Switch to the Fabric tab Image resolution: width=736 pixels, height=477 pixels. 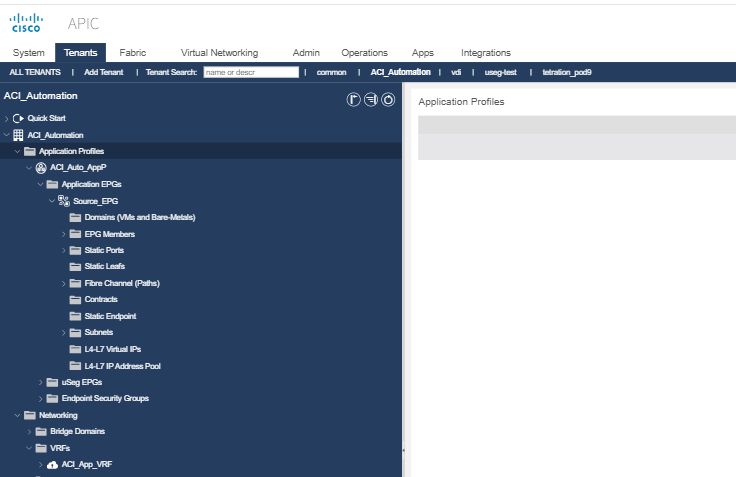click(x=133, y=53)
